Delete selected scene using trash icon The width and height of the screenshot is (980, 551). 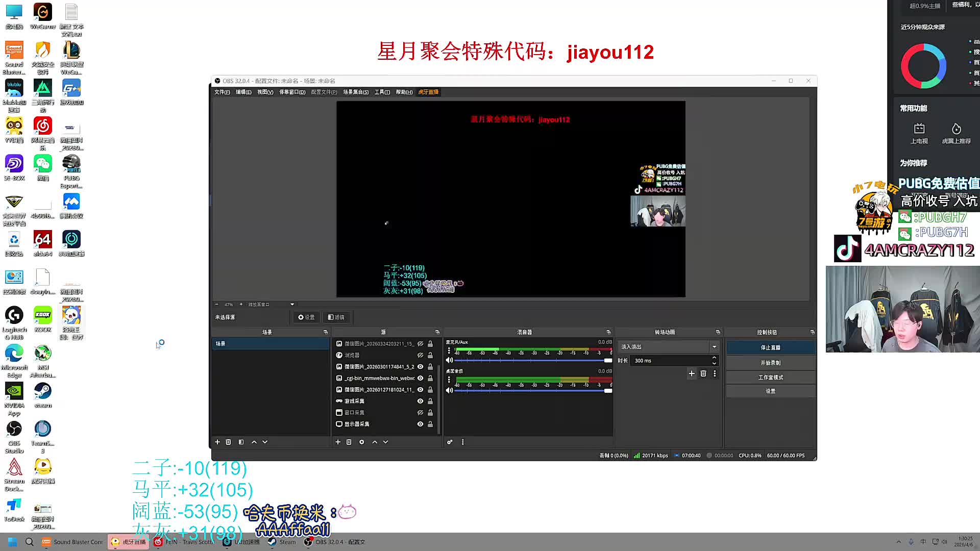228,442
